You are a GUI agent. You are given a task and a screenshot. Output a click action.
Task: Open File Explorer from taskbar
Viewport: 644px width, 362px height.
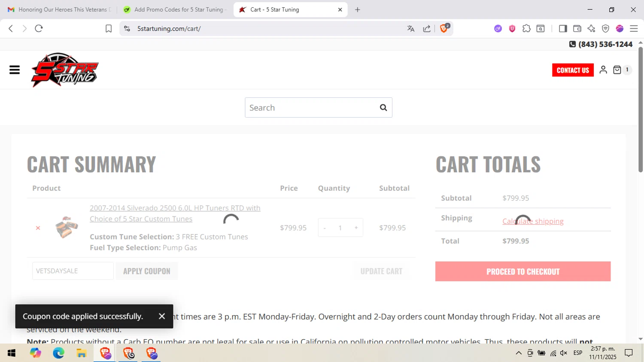(x=82, y=353)
